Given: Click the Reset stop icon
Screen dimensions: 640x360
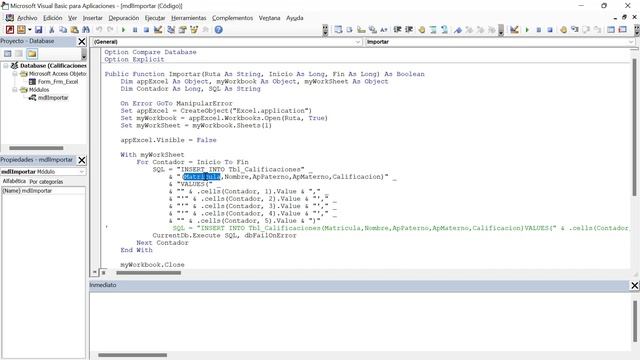Looking at the screenshot, I should coord(146,30).
